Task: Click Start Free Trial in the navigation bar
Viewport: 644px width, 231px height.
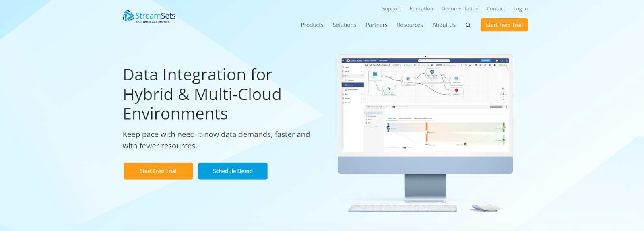Action: click(x=504, y=25)
